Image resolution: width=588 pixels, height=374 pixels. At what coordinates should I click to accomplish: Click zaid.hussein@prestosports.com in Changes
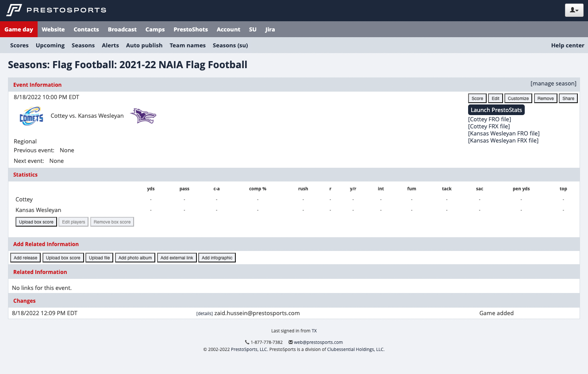(257, 313)
